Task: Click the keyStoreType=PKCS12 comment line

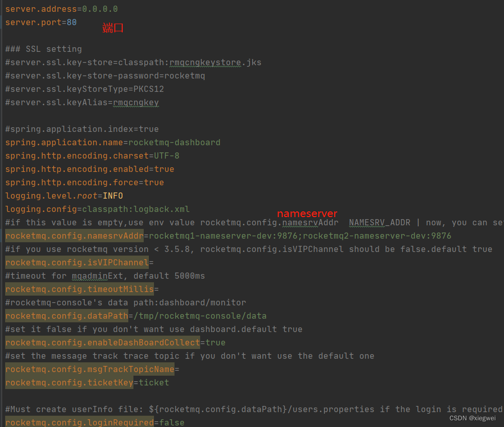Action: 85,89
